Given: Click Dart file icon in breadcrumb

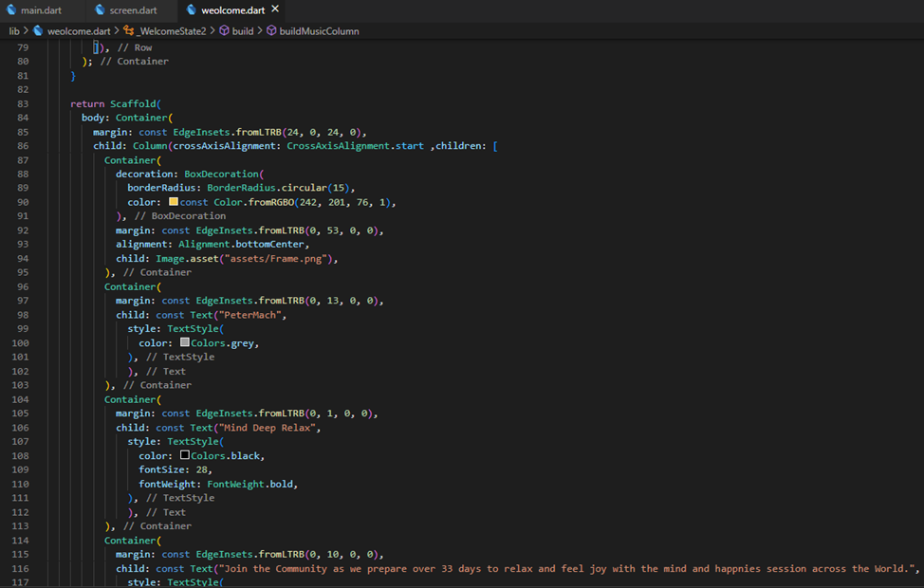Looking at the screenshot, I should (38, 30).
